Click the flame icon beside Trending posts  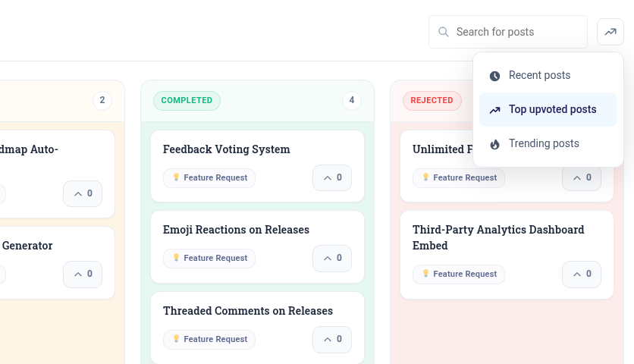pyautogui.click(x=494, y=144)
